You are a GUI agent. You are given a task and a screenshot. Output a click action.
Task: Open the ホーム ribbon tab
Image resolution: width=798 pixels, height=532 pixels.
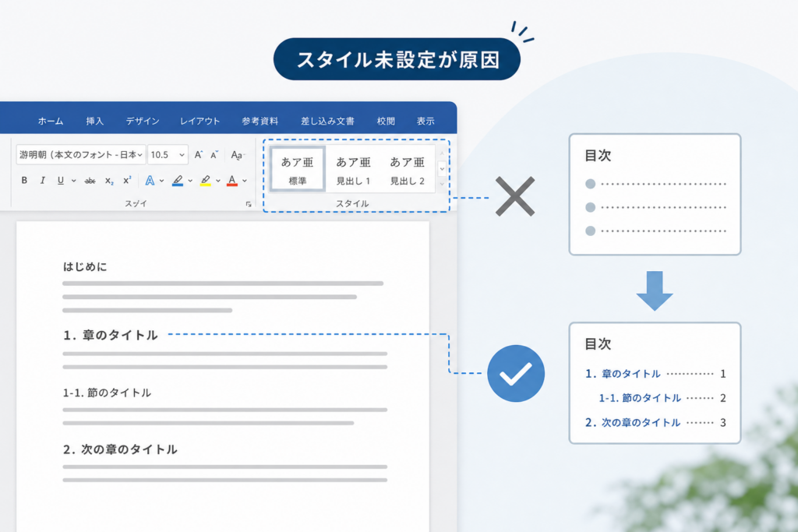click(51, 121)
